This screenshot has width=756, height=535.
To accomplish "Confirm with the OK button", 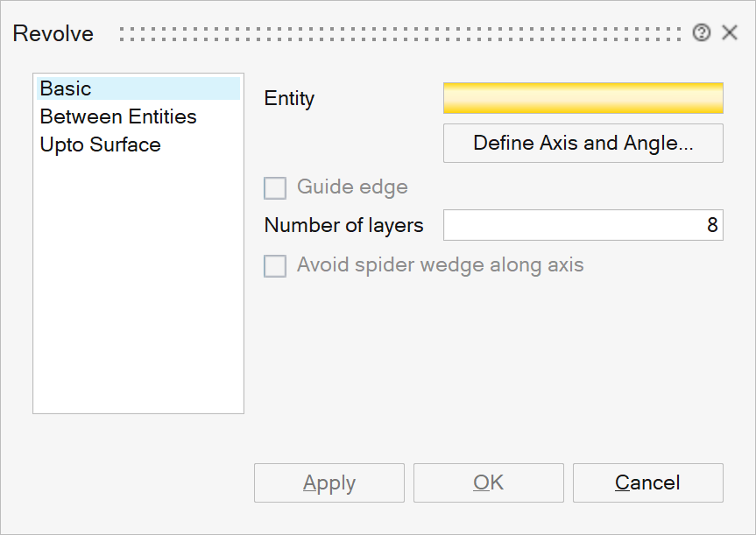I will coord(488,482).
